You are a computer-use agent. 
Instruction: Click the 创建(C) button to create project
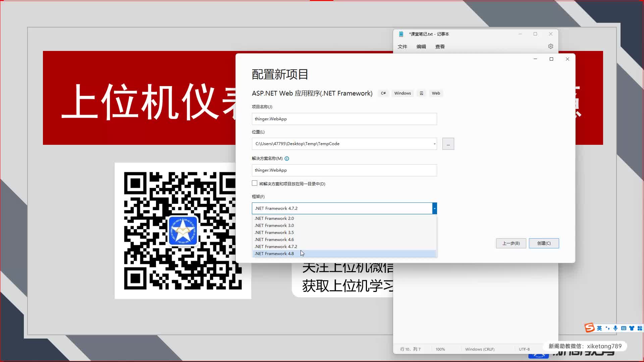[544, 243]
